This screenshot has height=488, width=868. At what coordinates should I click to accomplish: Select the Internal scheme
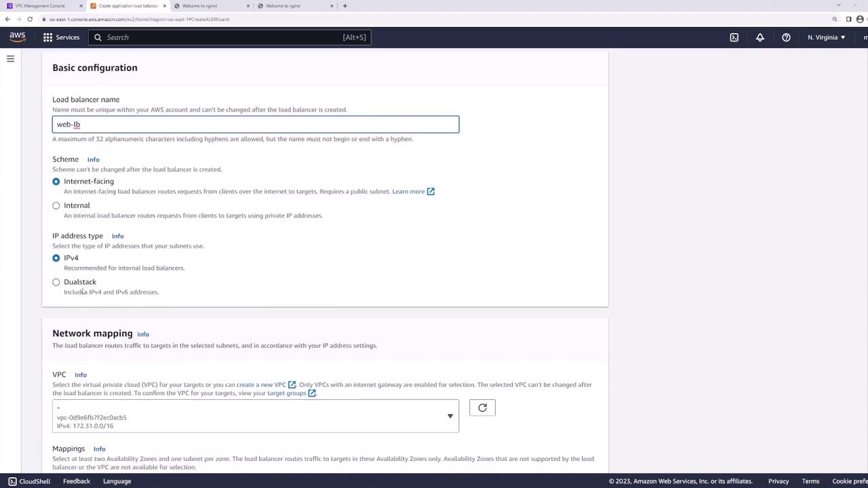56,205
